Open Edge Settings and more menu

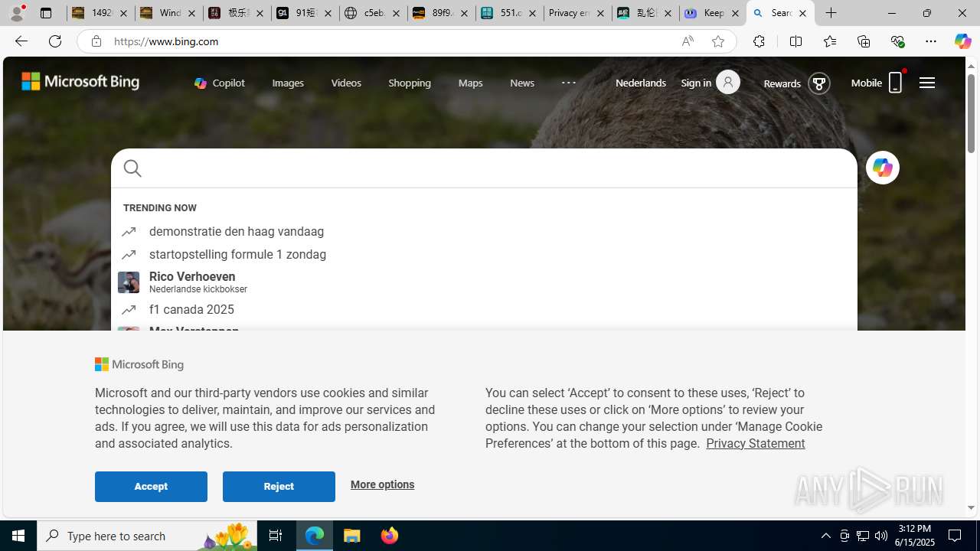pyautogui.click(x=931, y=41)
